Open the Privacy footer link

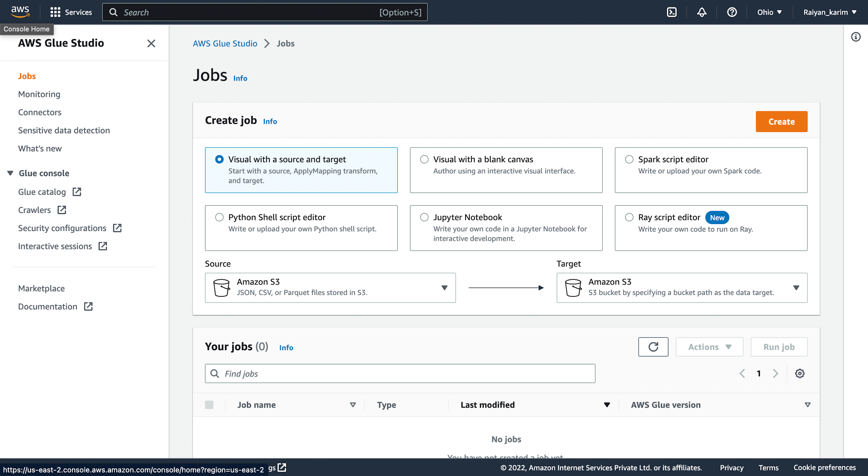pos(732,468)
